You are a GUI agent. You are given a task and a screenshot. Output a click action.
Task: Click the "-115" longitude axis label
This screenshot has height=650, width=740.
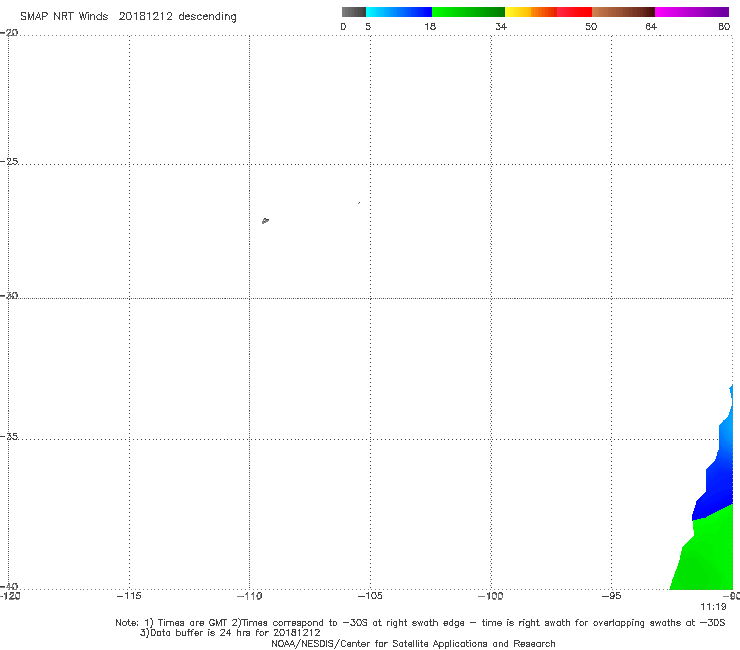coord(129,596)
